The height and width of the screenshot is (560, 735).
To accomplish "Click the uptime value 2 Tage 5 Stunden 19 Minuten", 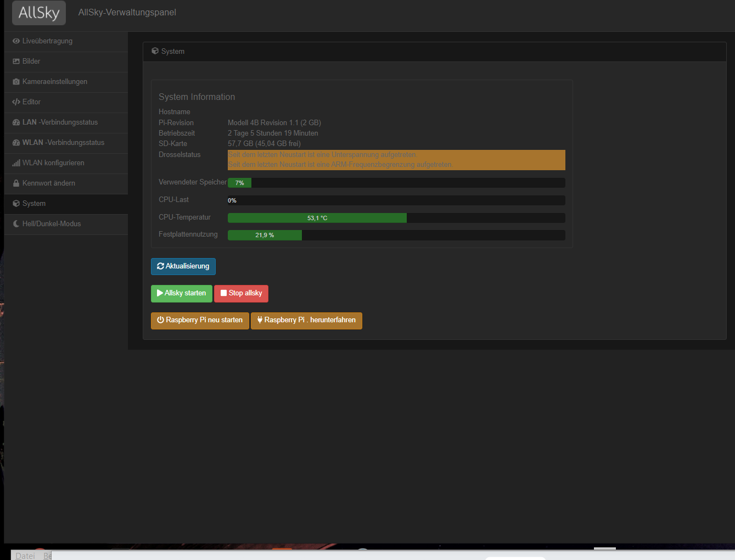I will pyautogui.click(x=273, y=133).
